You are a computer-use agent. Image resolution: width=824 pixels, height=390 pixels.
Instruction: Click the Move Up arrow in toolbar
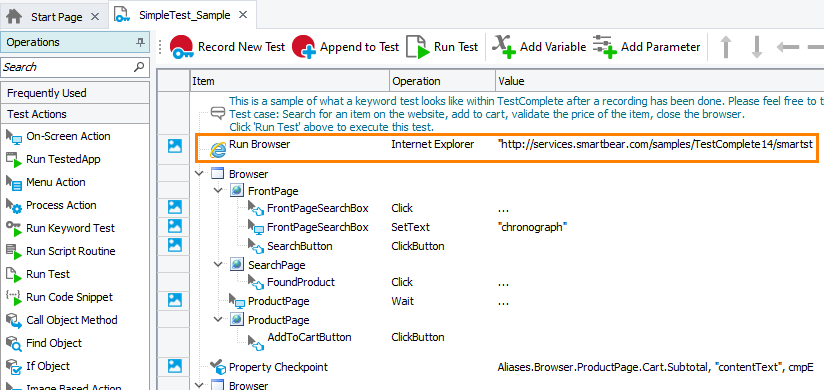click(x=726, y=47)
